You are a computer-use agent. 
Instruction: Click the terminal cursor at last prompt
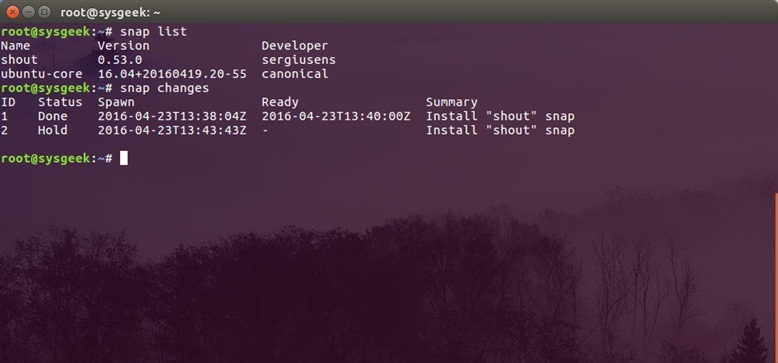point(124,158)
